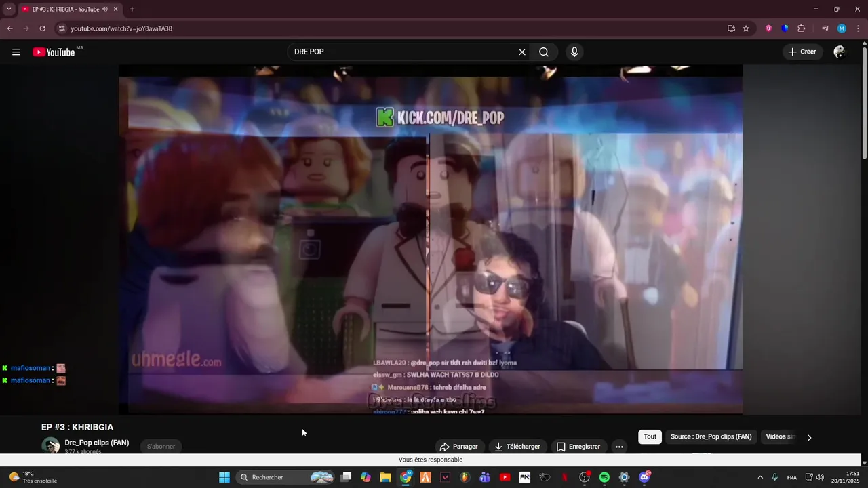Open the Bitwarden shield extension
Image resolution: width=868 pixels, height=488 pixels.
[785, 28]
